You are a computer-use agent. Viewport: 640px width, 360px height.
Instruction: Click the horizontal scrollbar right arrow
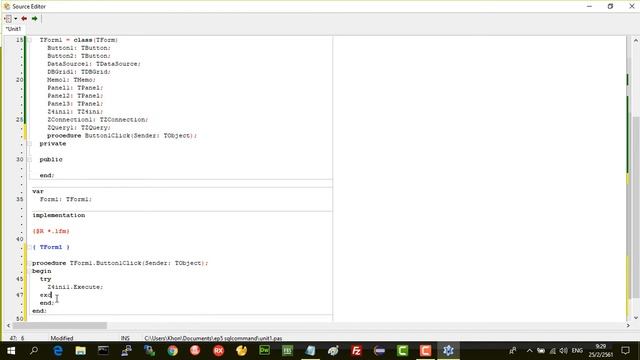628,325
